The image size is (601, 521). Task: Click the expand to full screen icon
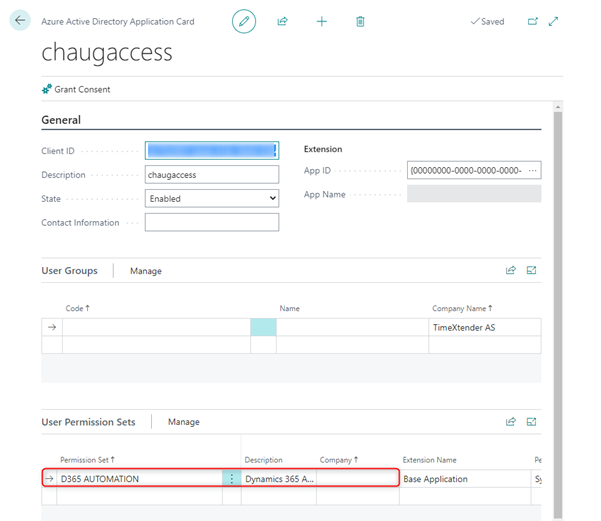[554, 21]
